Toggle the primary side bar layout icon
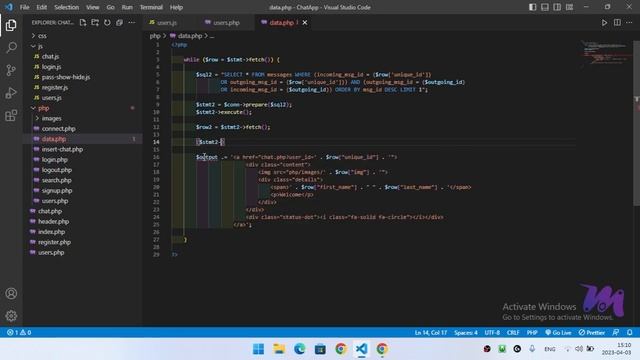640x360 pixels. [532, 7]
